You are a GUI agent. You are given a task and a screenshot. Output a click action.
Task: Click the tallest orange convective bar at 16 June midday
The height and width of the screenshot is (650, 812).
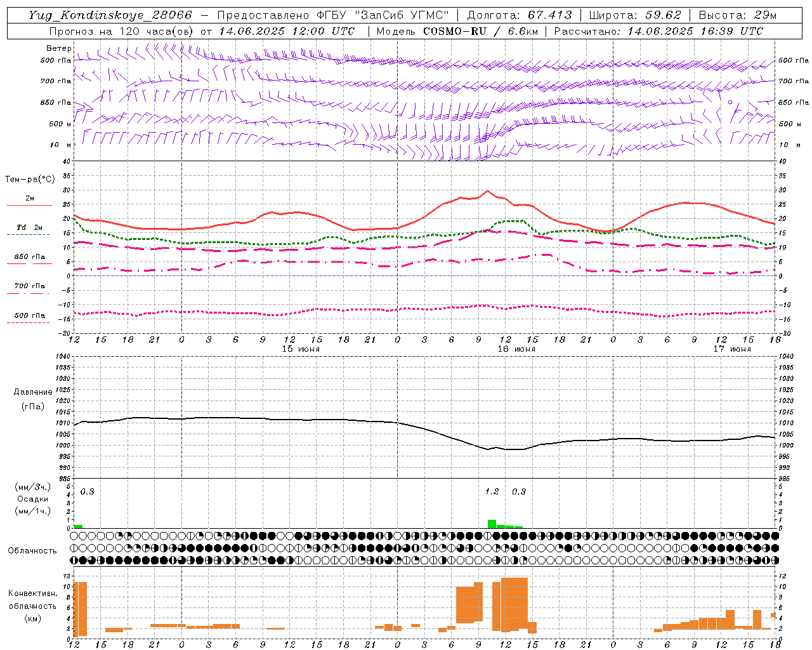click(514, 604)
